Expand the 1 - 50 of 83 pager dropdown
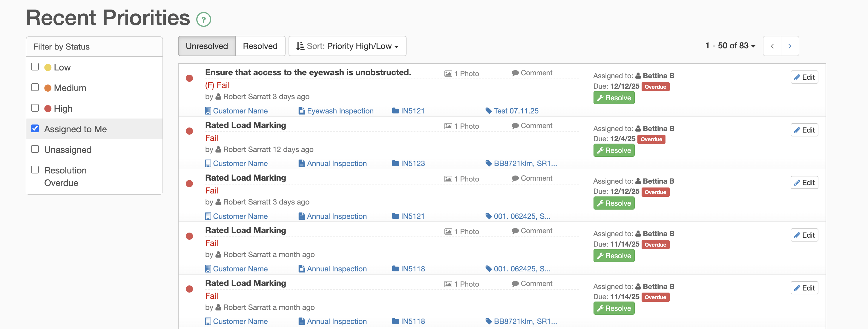This screenshot has width=868, height=329. 730,45
